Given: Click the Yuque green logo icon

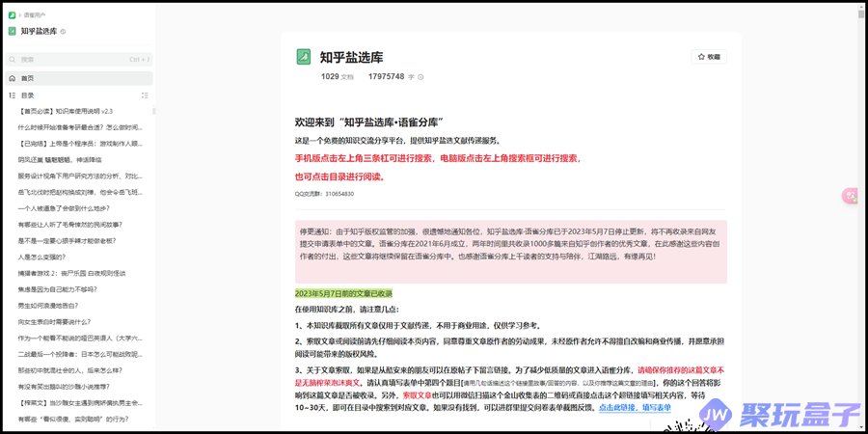Looking at the screenshot, I should pos(12,14).
